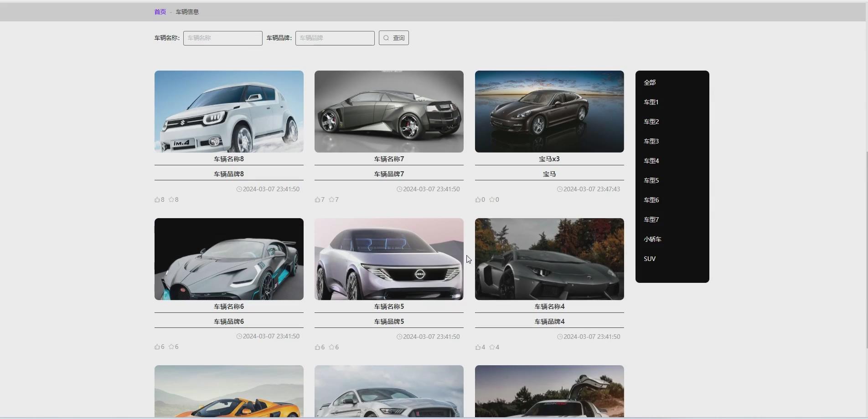
Task: Open the orange convertible car image
Action: pos(229,391)
